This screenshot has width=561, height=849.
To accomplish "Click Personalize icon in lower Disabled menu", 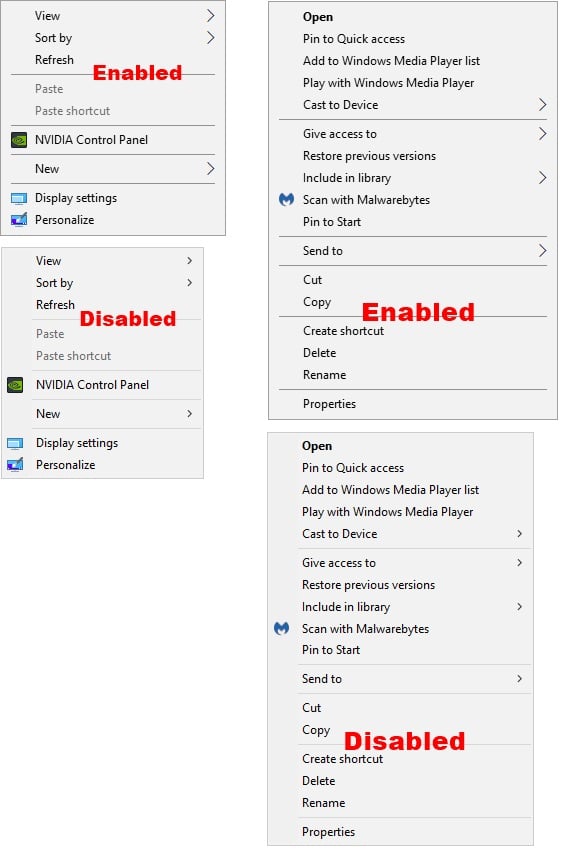I will (x=15, y=465).
